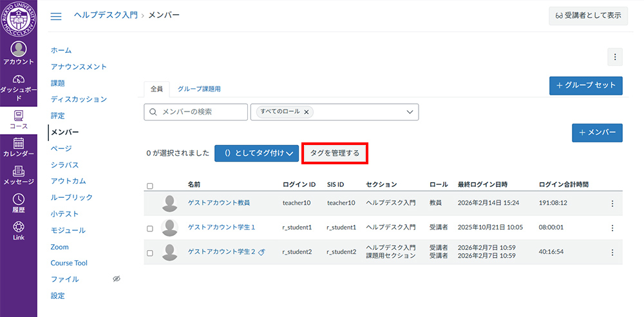Open the ( ) としてタグ付け dropdown

coord(256,153)
